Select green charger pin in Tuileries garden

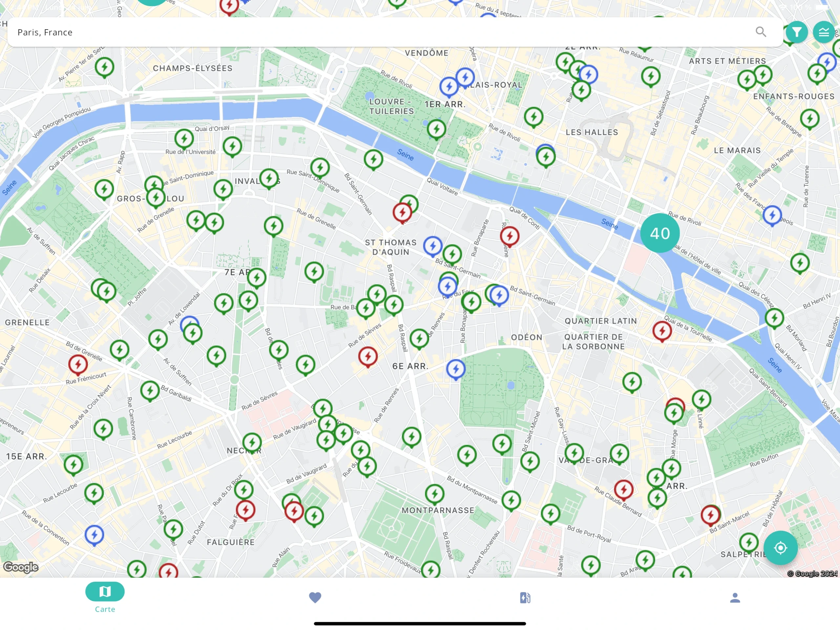[436, 130]
